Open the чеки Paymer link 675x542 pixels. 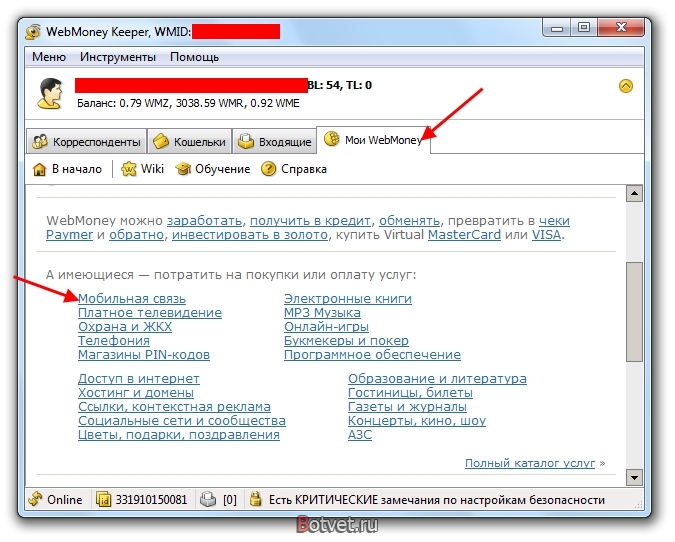(554, 221)
